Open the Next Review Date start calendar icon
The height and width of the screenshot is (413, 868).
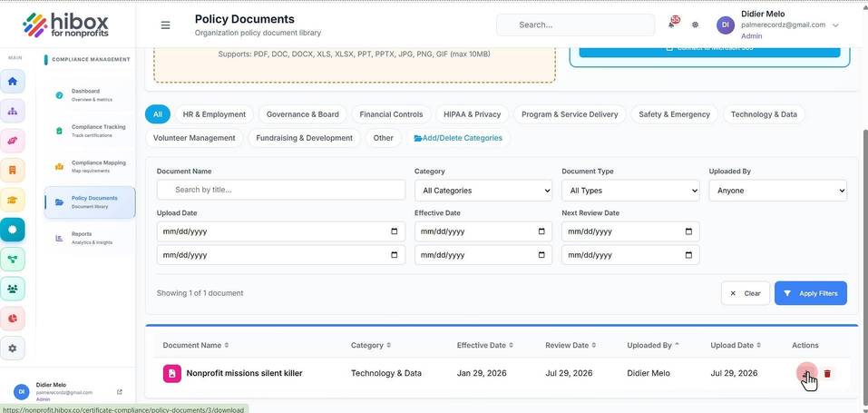(688, 231)
